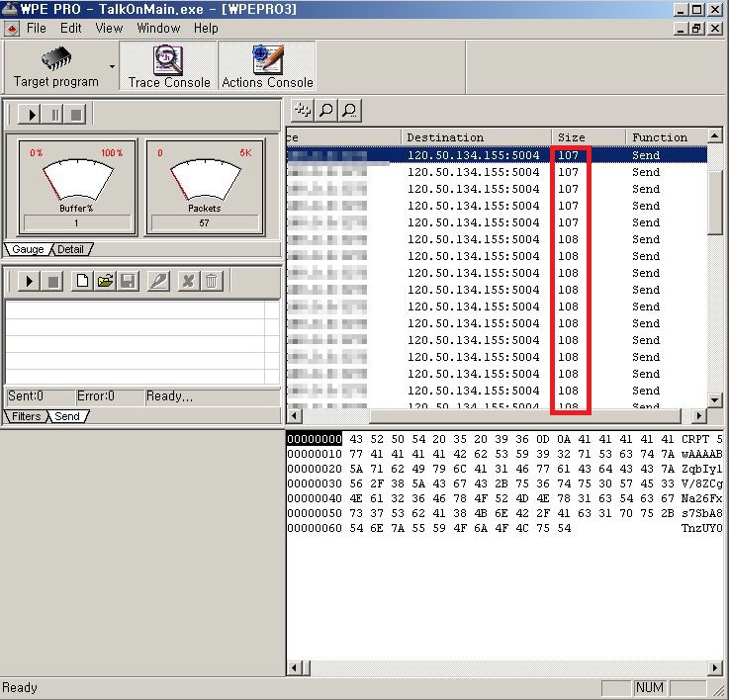Switch to the Send tab
The width and height of the screenshot is (729, 700).
(x=67, y=416)
